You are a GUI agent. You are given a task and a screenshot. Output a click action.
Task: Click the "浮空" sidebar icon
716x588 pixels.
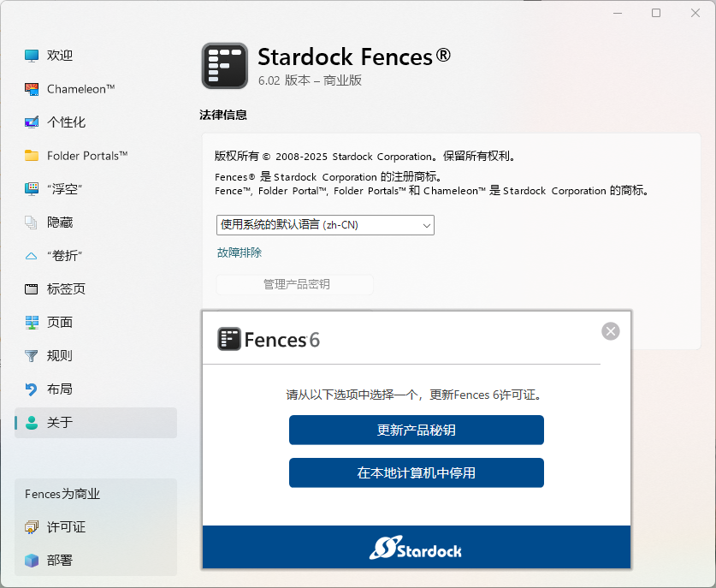[x=32, y=189]
